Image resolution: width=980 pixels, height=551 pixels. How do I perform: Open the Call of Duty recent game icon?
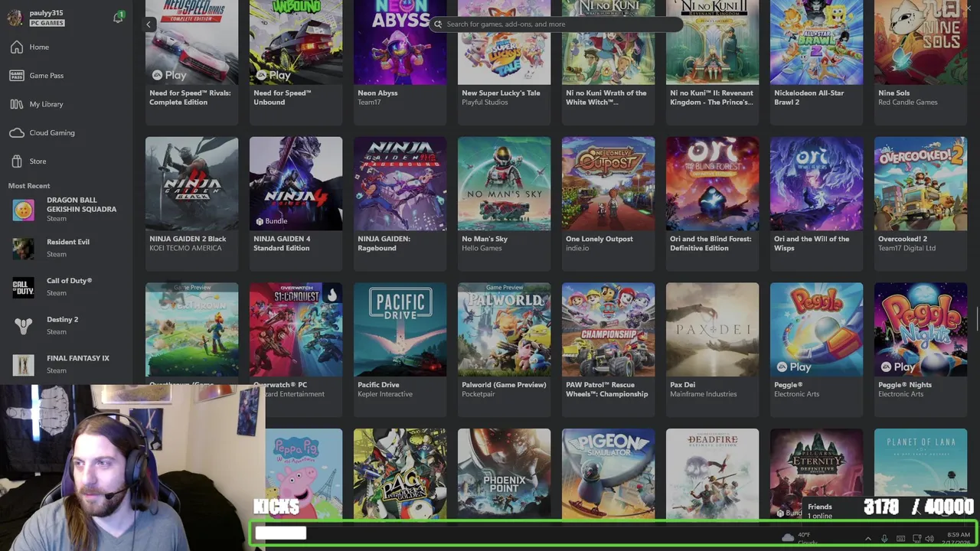click(x=24, y=287)
